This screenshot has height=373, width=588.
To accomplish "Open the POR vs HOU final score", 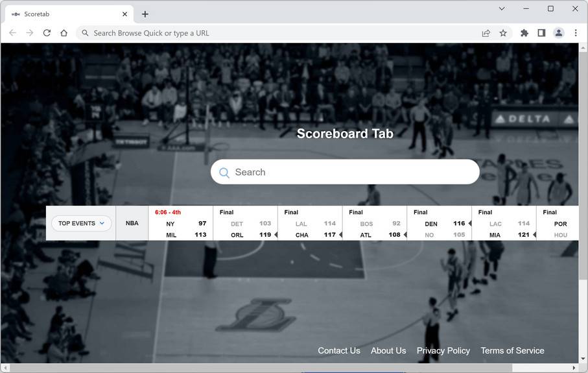I will [558, 223].
